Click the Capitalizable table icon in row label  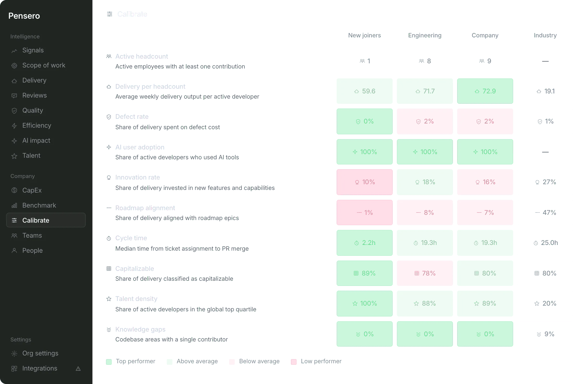109,269
